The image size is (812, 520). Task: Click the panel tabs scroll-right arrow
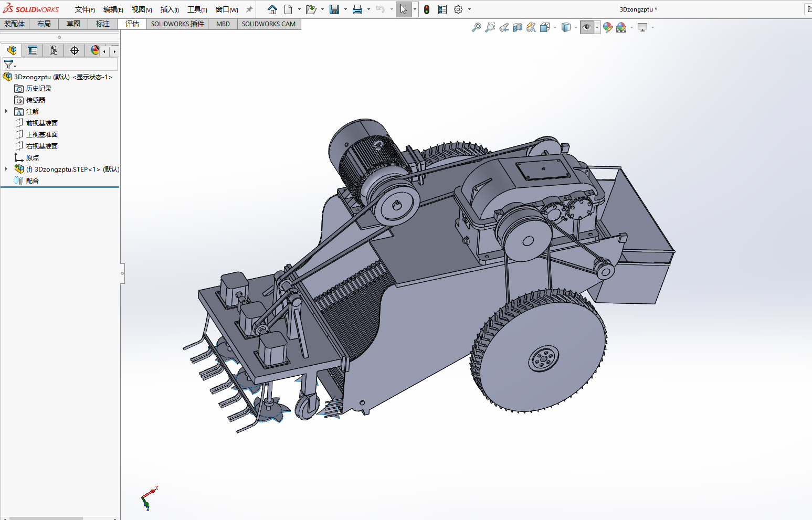click(114, 51)
